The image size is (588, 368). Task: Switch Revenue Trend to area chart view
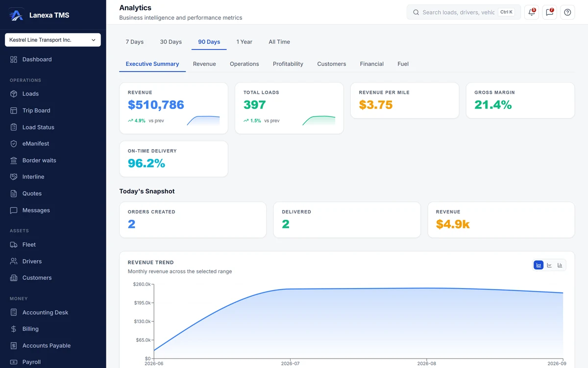[x=539, y=265]
